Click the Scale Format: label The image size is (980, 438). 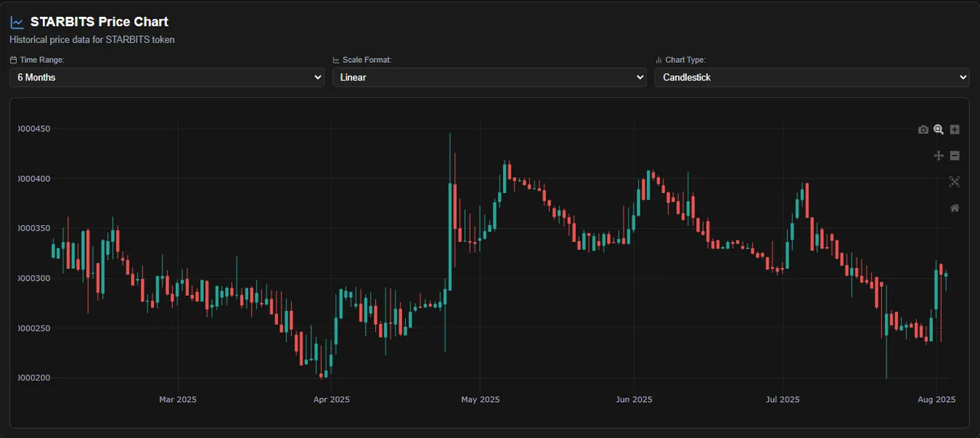click(x=367, y=60)
